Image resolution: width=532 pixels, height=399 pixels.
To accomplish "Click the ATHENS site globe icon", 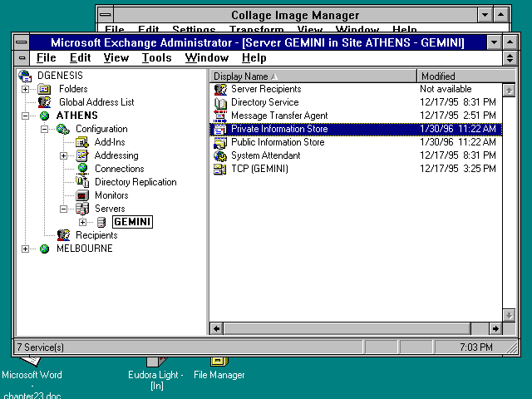I will pos(44,116).
